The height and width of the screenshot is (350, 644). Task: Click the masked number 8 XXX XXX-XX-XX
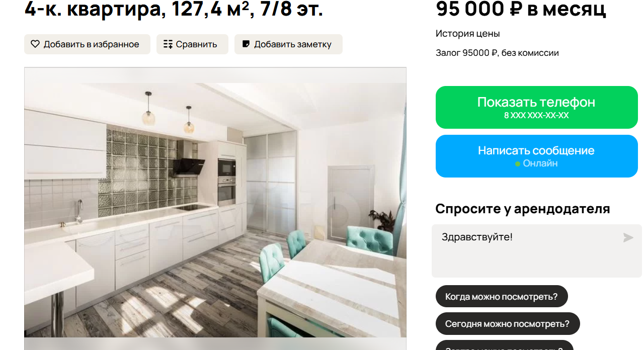point(536,116)
